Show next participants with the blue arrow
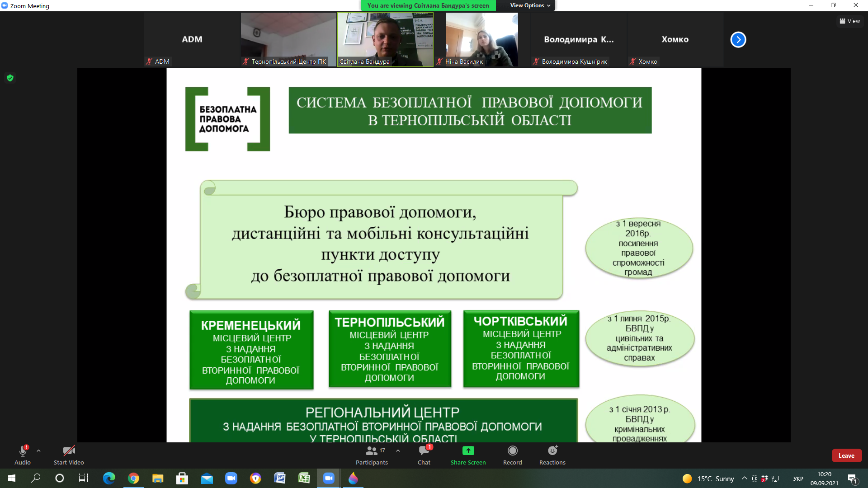This screenshot has height=488, width=868. coord(738,40)
